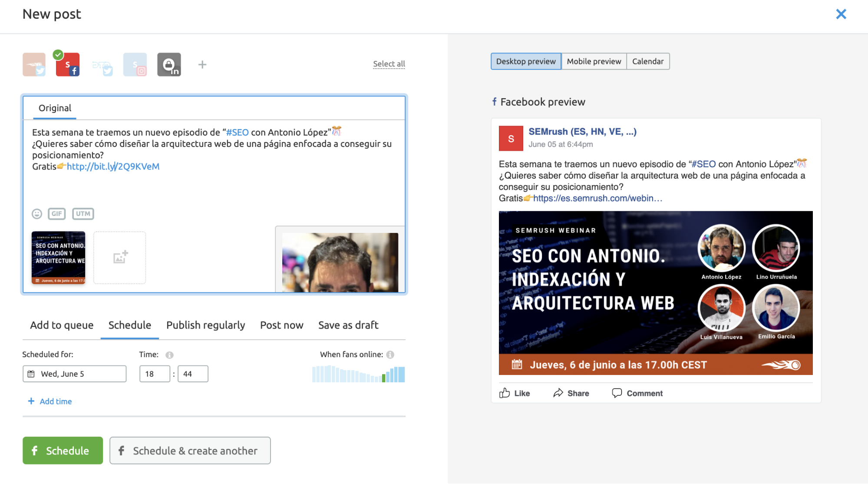Expand the Add time option
Image resolution: width=868 pixels, height=484 pixels.
[x=49, y=401]
